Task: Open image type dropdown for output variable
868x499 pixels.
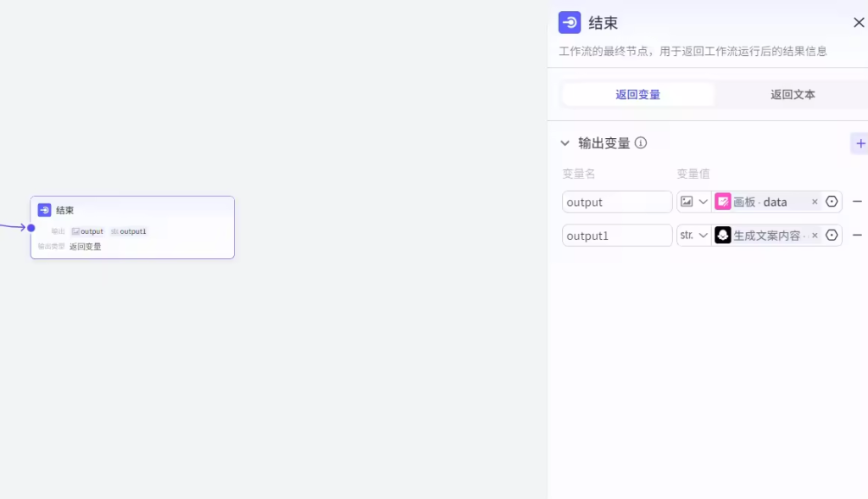Action: click(693, 202)
